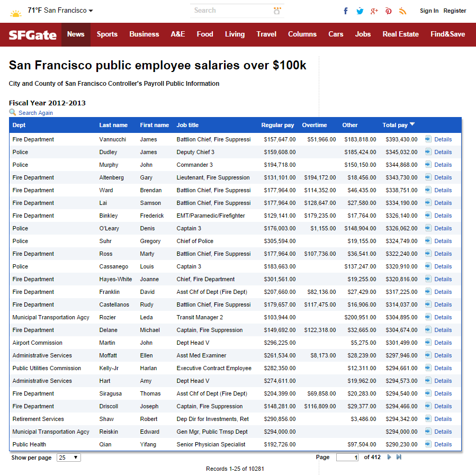This screenshot has height=475, width=476.
Task: Click the Search Again link
Action: tap(35, 113)
